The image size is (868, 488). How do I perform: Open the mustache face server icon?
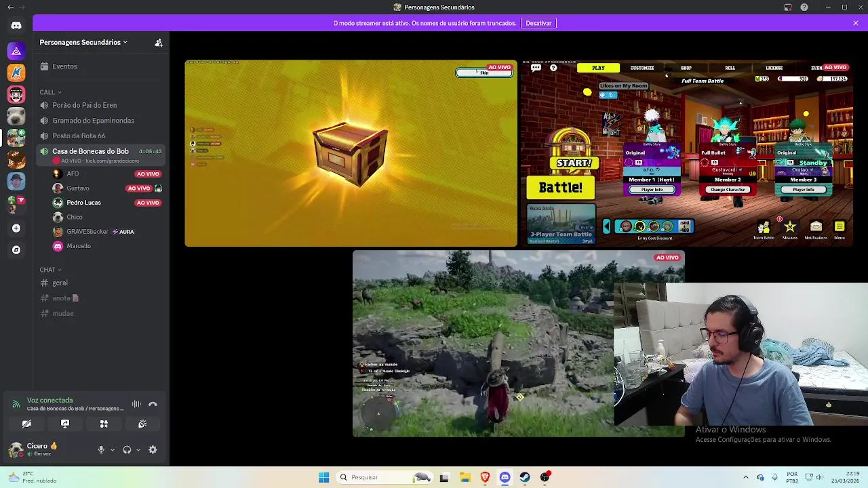click(x=16, y=95)
